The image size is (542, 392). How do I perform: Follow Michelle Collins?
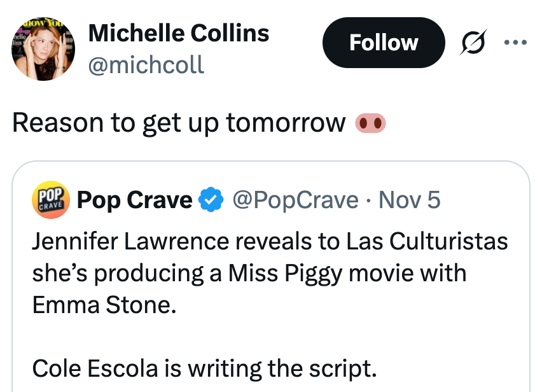(384, 43)
